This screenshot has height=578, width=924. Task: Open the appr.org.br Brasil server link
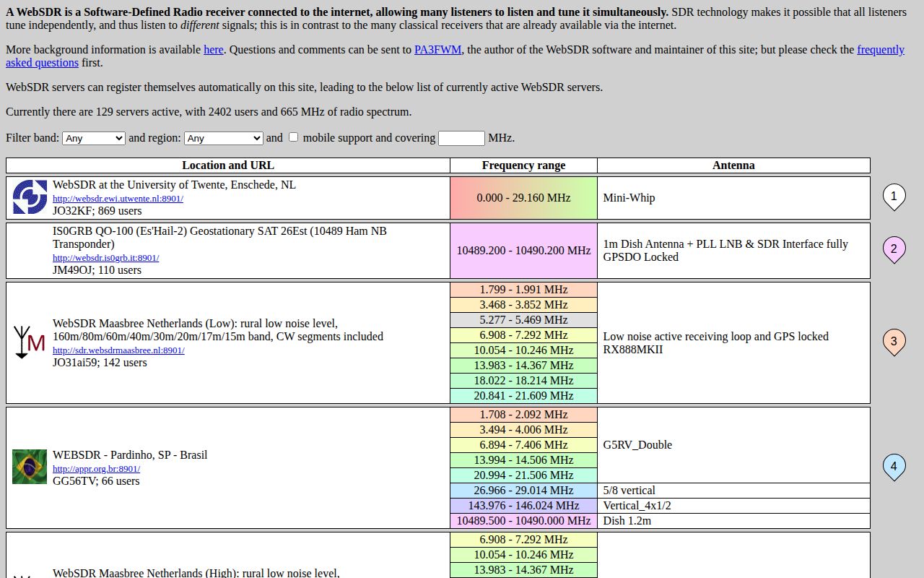click(97, 468)
